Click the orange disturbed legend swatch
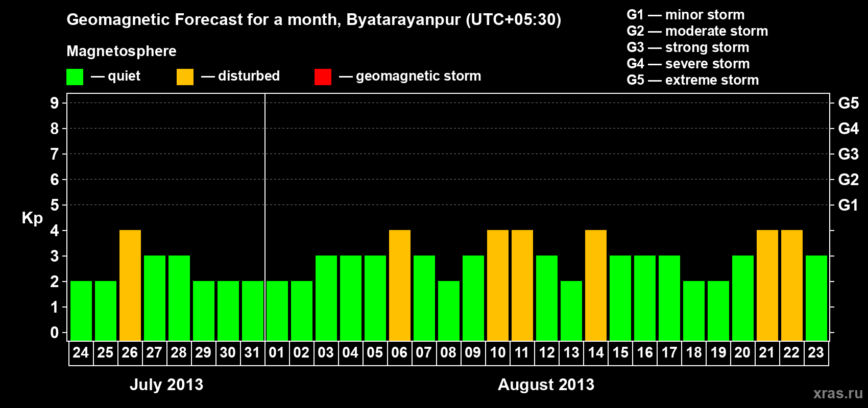The image size is (868, 408). coord(185,77)
